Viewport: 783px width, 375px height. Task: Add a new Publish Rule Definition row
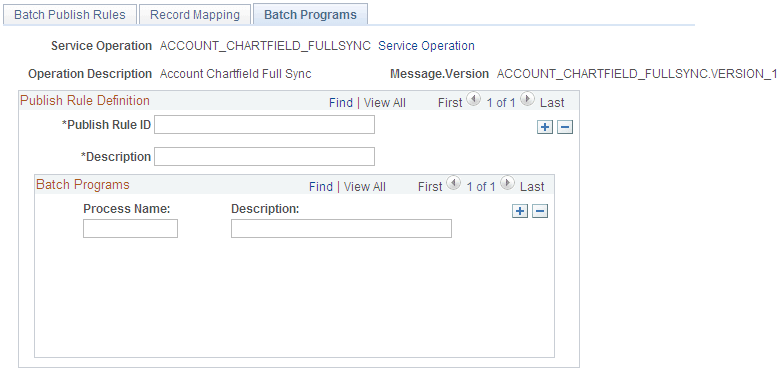tap(545, 127)
